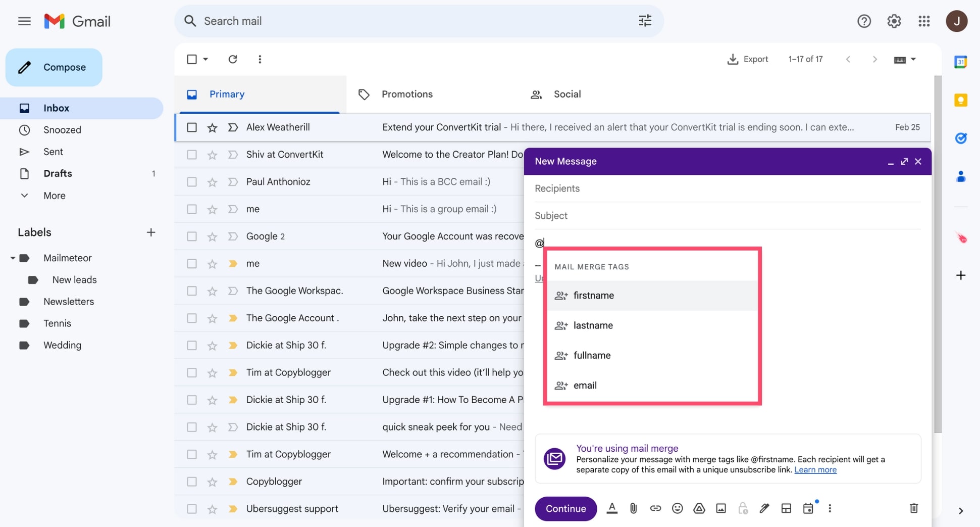Screen dimensions: 980x527
Task: Click the Export button
Action: point(747,59)
